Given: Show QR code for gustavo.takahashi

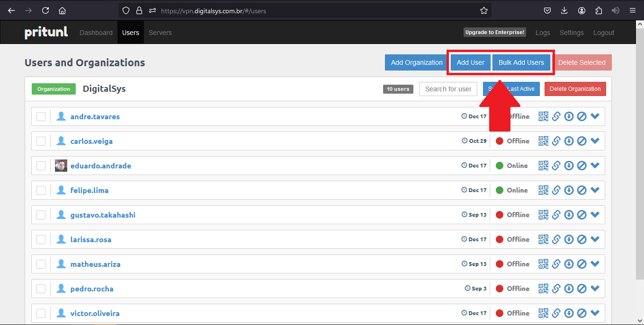Looking at the screenshot, I should 543,215.
